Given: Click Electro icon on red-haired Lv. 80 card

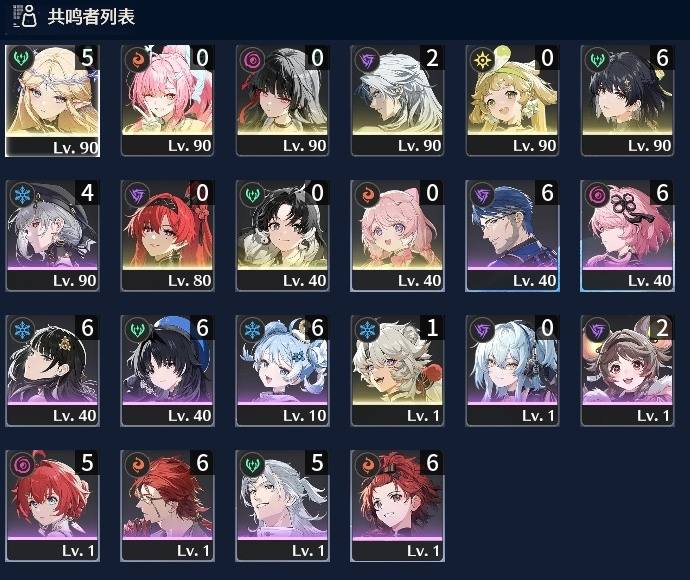Looking at the screenshot, I should (x=136, y=193).
